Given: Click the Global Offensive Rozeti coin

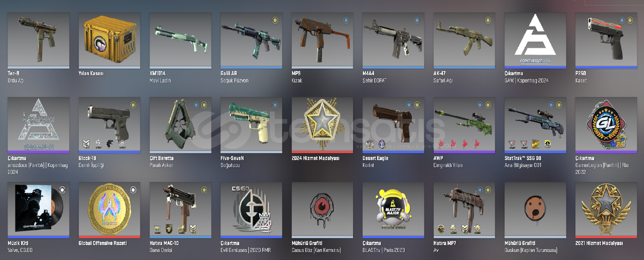Looking at the screenshot, I should (109, 210).
